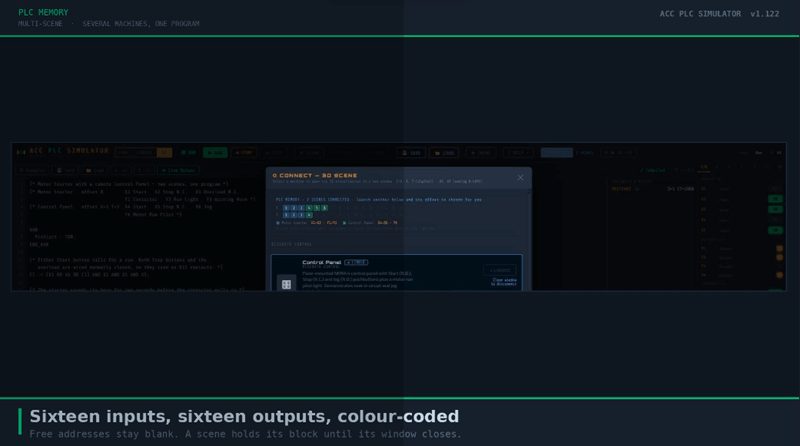The image size is (800, 446).
Task: Click the 'Sixteen inputs, sixteen outputs' caption
Action: point(244,416)
